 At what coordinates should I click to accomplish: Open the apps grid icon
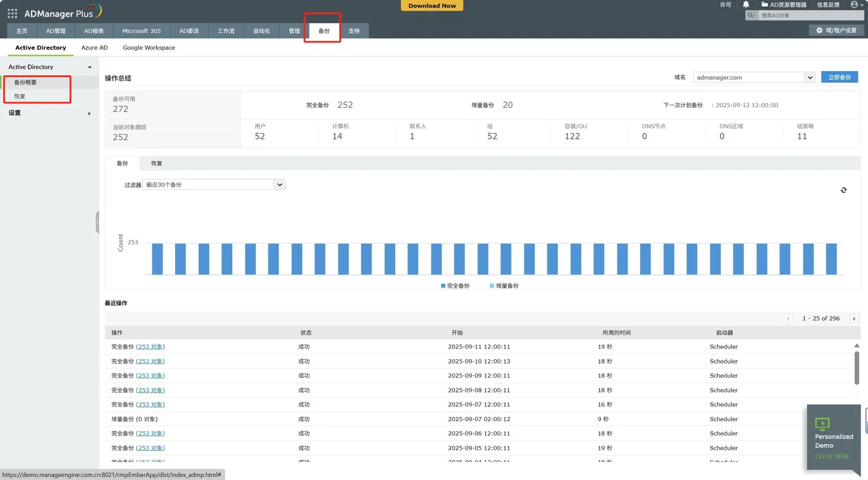tap(12, 13)
